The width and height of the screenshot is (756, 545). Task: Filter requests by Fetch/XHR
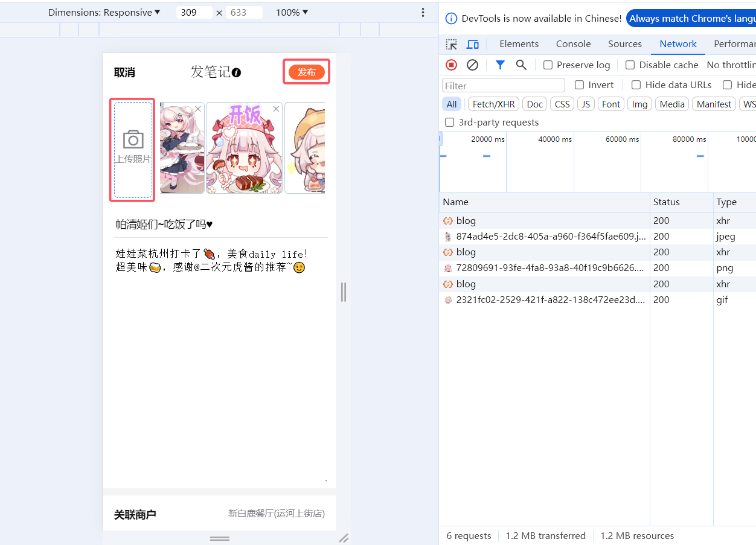tap(493, 104)
